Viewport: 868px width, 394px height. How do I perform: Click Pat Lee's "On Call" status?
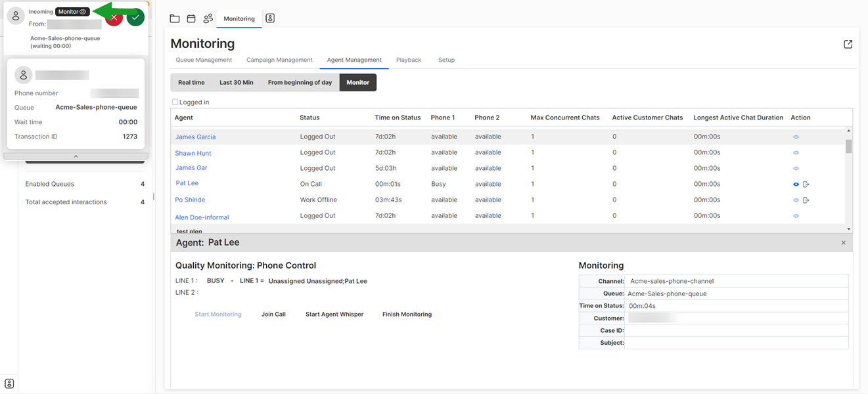click(x=311, y=185)
